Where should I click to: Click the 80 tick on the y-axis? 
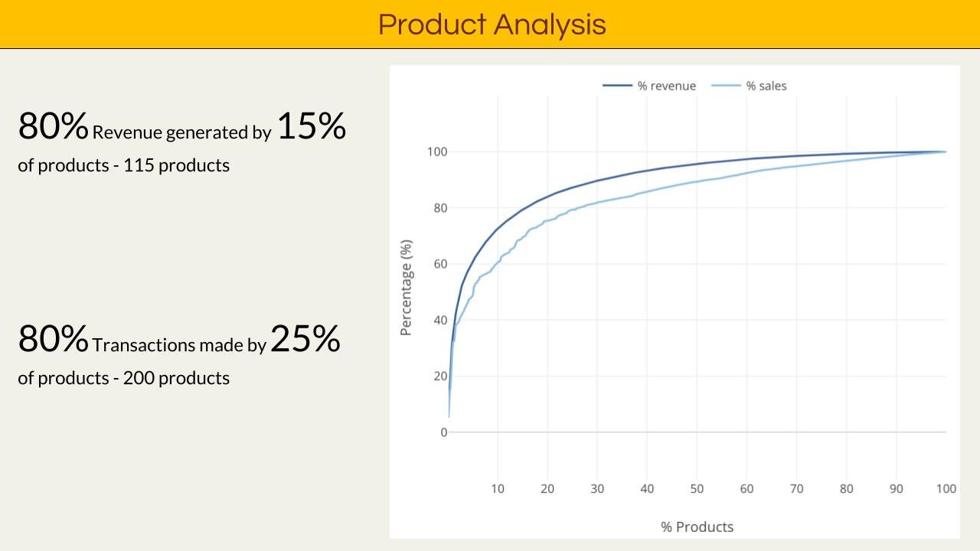pyautogui.click(x=439, y=207)
